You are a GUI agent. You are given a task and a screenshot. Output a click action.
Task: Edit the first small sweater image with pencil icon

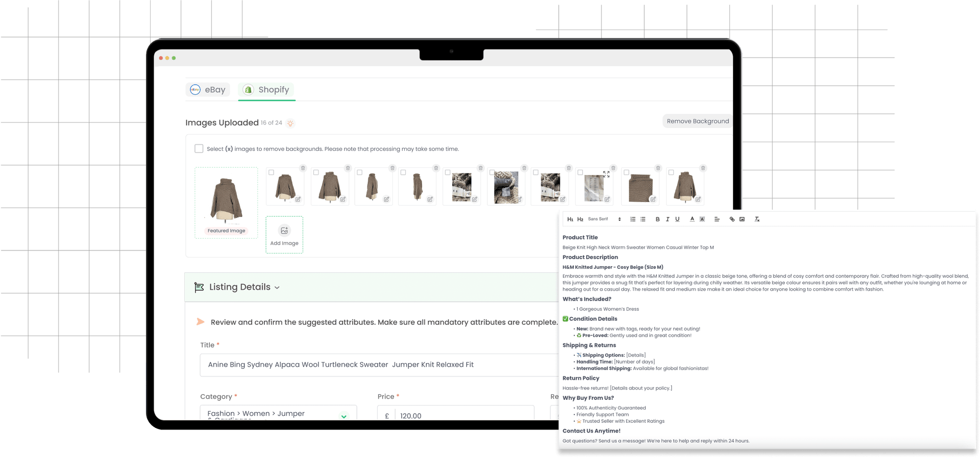click(298, 199)
